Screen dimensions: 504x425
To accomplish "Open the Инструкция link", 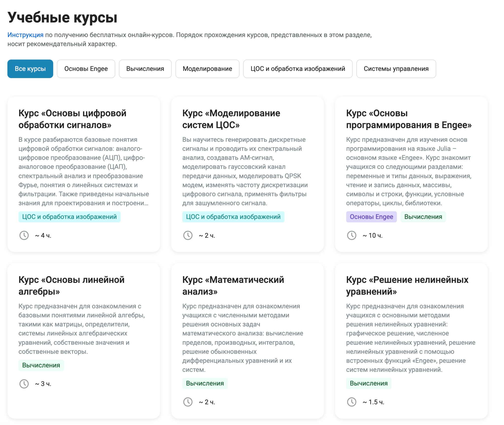I will click(25, 35).
